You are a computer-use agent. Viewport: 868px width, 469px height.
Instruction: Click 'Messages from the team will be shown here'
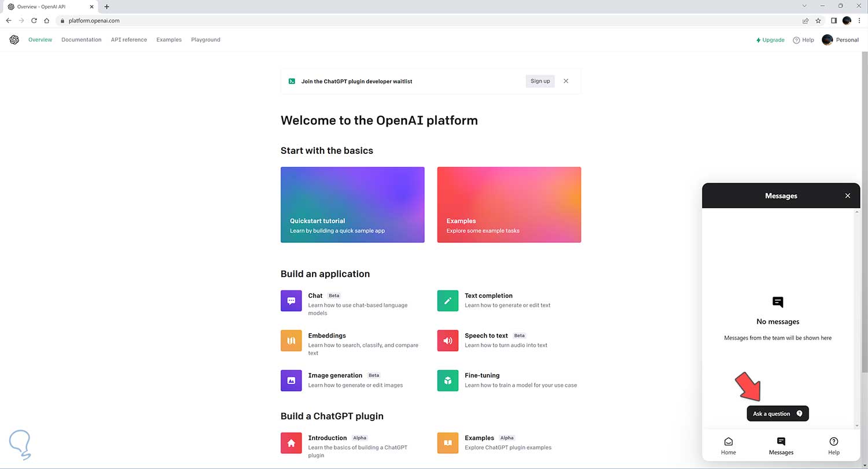pos(778,338)
